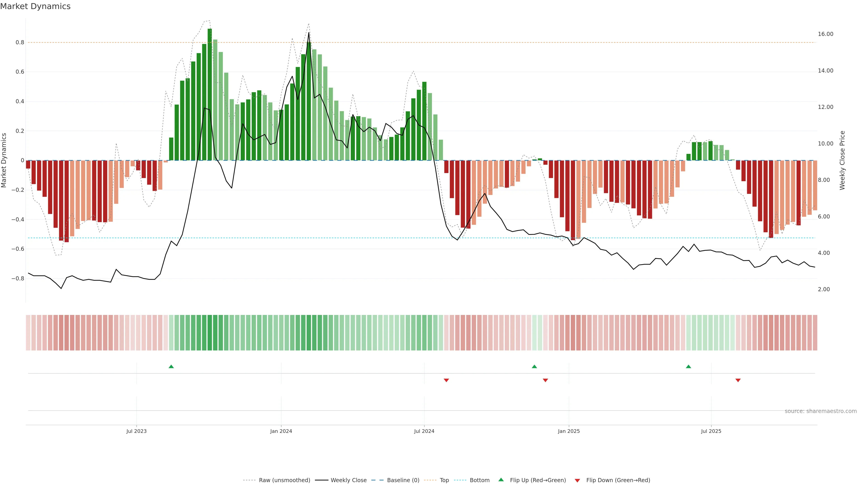Click the source: sharemaestro.com text

click(821, 411)
